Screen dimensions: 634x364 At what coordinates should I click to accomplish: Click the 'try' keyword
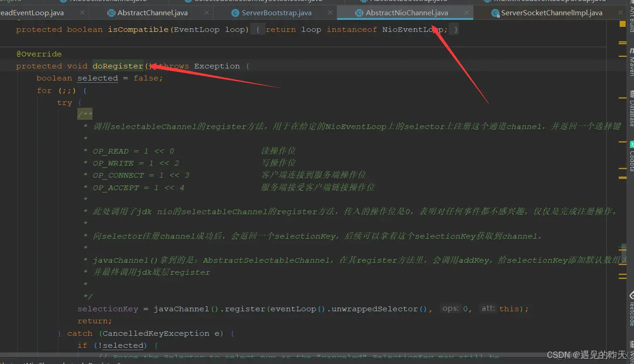[x=64, y=103]
